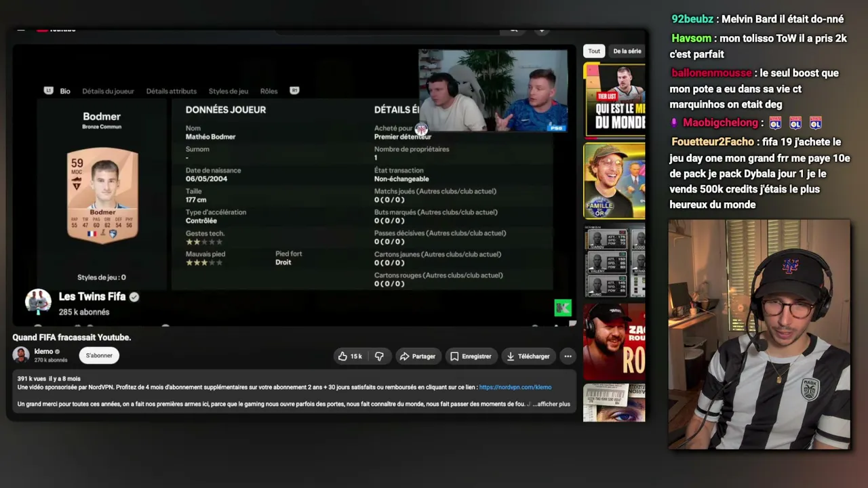Open the Bio tab in the player screen

[65, 91]
